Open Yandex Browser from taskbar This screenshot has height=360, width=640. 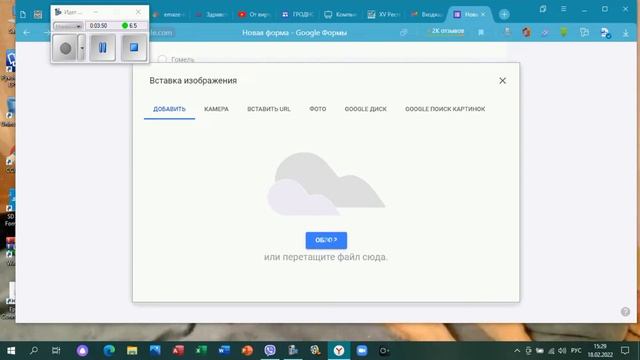339,351
